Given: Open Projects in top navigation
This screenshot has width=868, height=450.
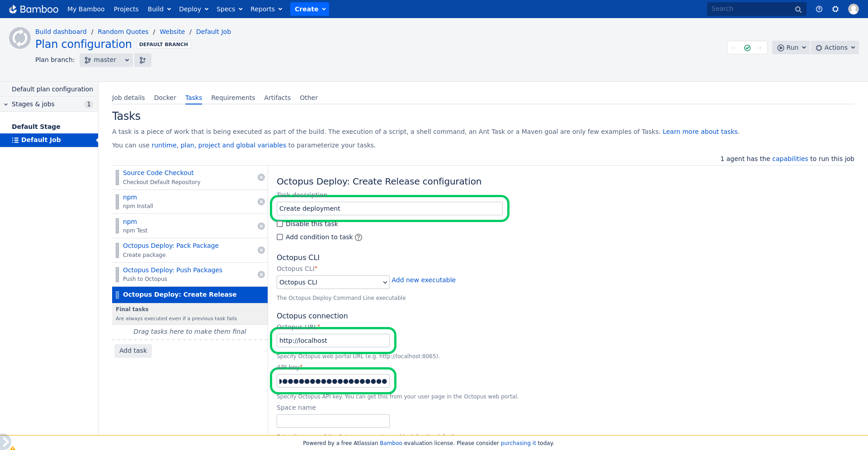Looking at the screenshot, I should point(126,9).
